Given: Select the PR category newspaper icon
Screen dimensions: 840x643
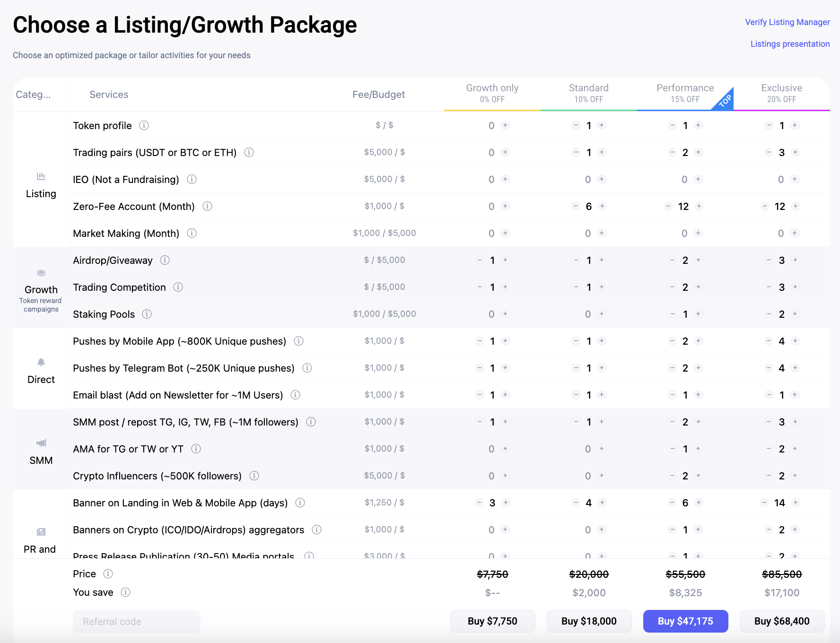Looking at the screenshot, I should 41,532.
